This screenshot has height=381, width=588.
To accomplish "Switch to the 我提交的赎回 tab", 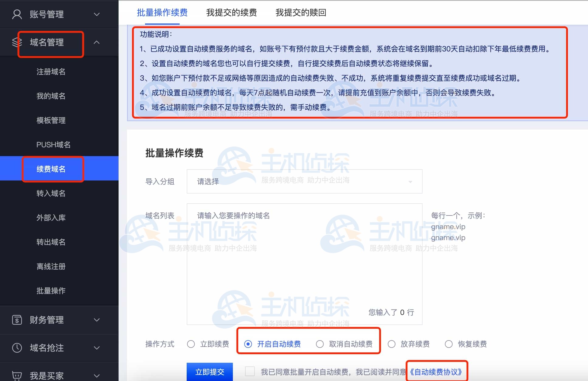I will [x=301, y=12].
